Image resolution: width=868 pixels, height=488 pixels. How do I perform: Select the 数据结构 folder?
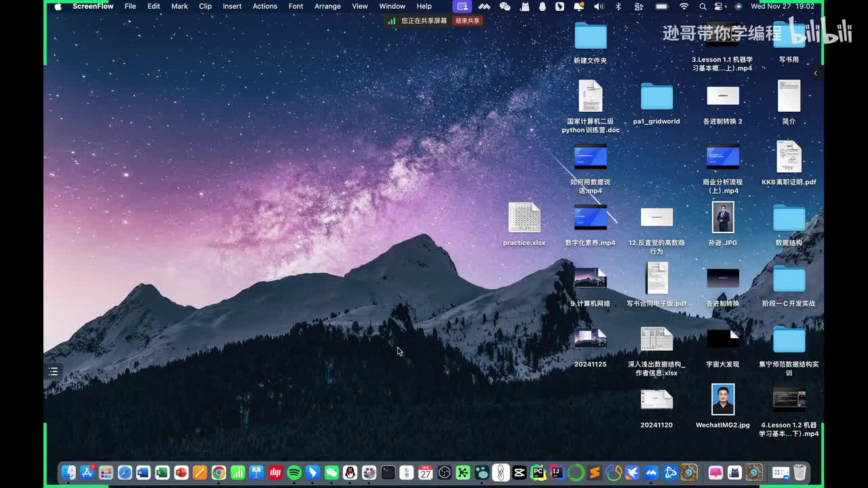tap(789, 225)
